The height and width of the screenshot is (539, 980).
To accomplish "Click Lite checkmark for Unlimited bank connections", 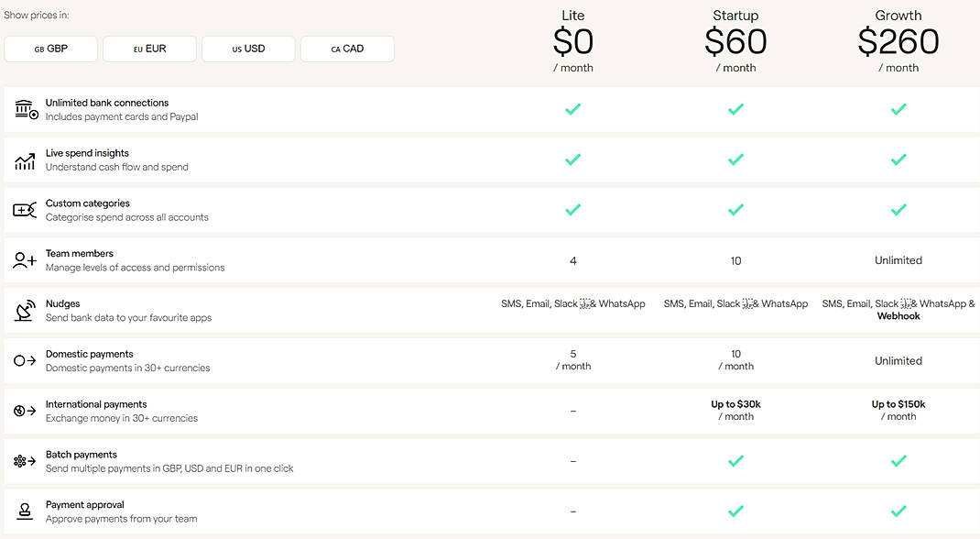I will 573,109.
